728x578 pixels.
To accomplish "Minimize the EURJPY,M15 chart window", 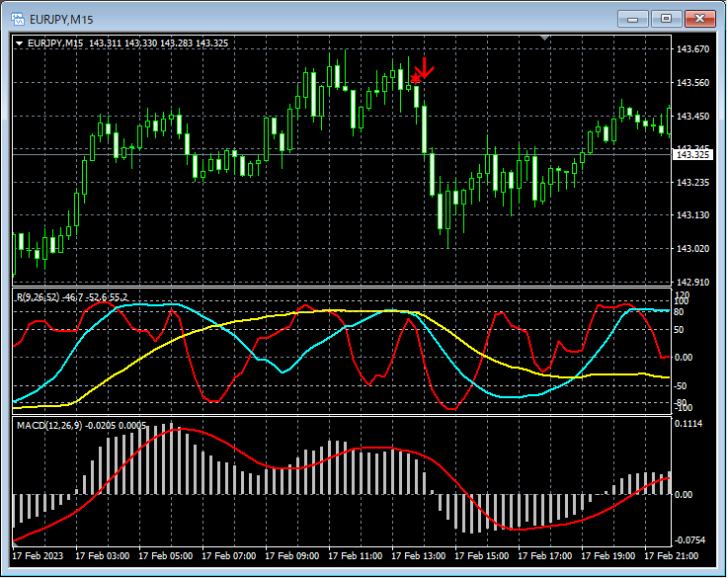I will point(632,19).
